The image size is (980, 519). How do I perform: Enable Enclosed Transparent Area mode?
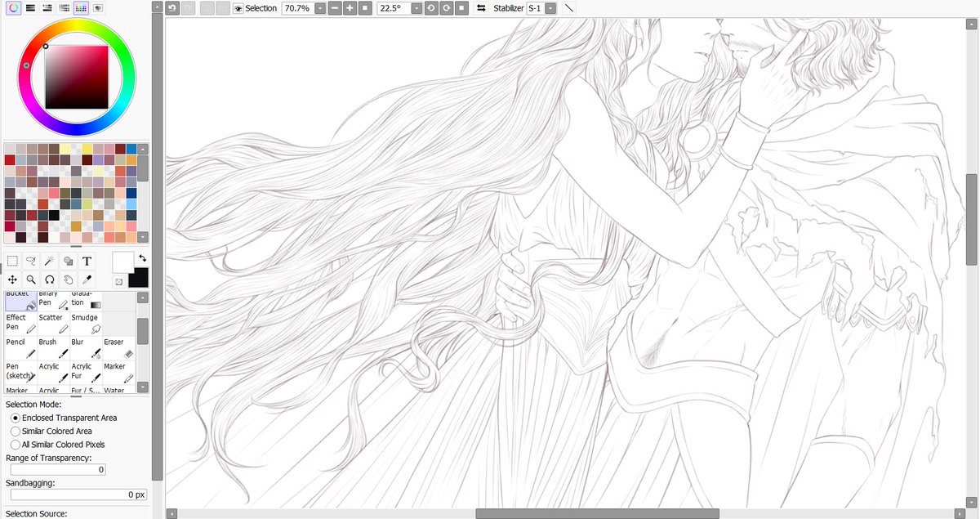(x=15, y=417)
